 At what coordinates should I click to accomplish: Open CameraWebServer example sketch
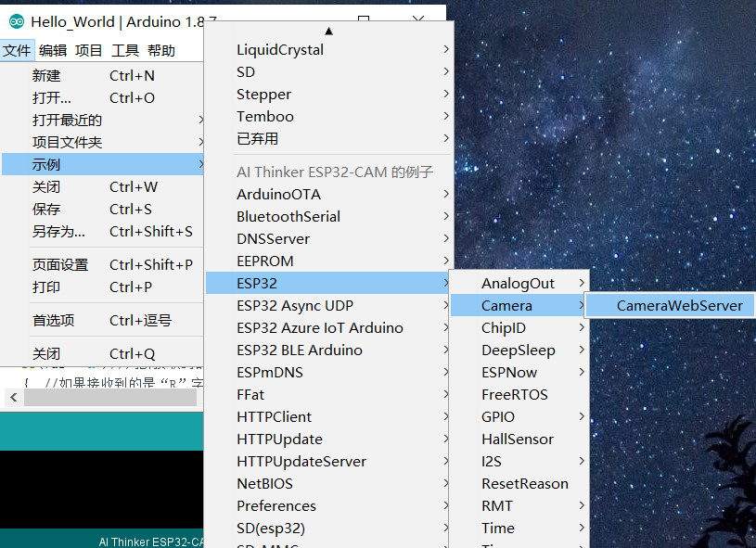(x=671, y=306)
